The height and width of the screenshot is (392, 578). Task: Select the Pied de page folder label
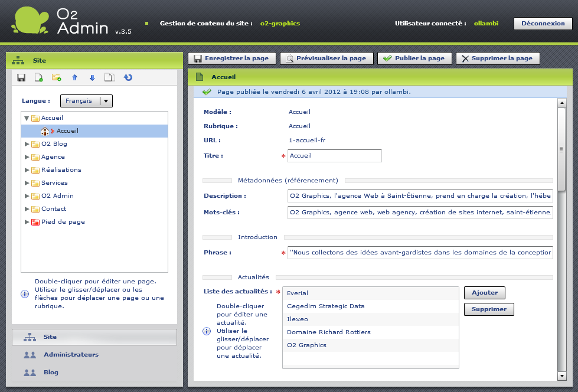click(x=63, y=221)
